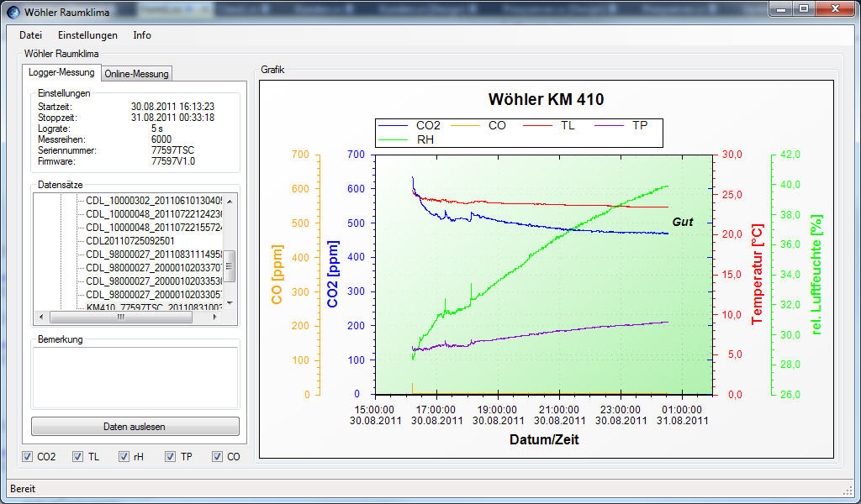Viewport: 861px width, 504px height.
Task: Click the green RH line sample in legend
Action: coord(394,140)
